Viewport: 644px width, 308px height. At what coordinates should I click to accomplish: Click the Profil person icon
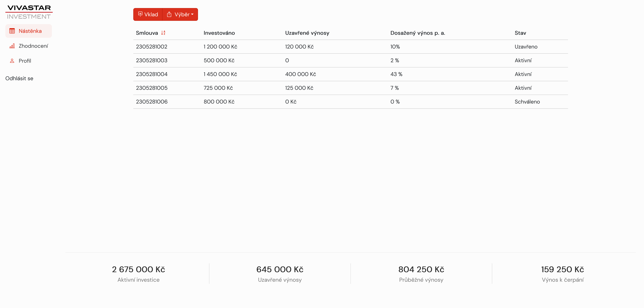[x=12, y=61]
